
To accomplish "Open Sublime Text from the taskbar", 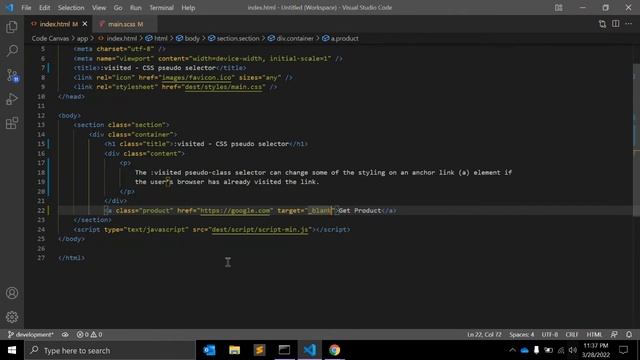I will pyautogui.click(x=259, y=350).
